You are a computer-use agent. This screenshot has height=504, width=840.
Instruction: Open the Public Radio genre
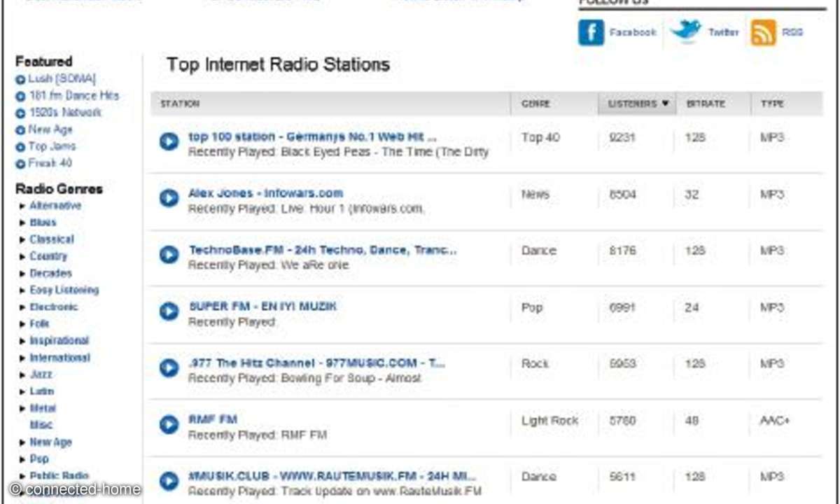click(59, 475)
